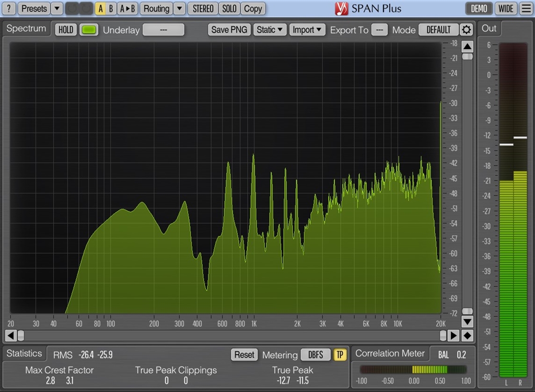
Task: Click the horizontal scroll left arrow
Action: pyautogui.click(x=10, y=335)
